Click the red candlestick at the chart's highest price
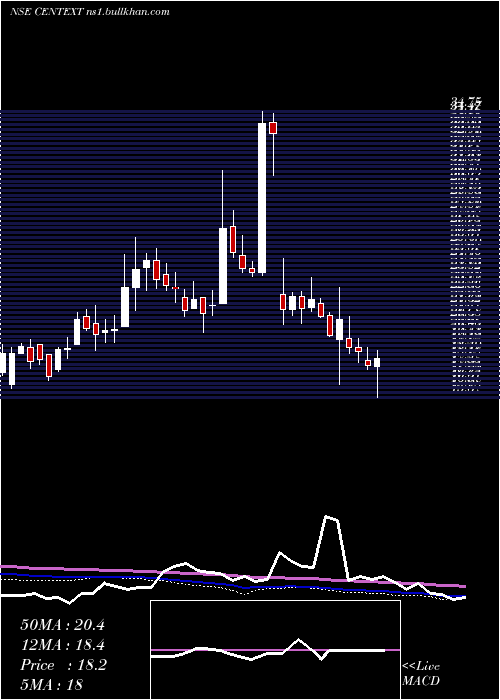 273,128
